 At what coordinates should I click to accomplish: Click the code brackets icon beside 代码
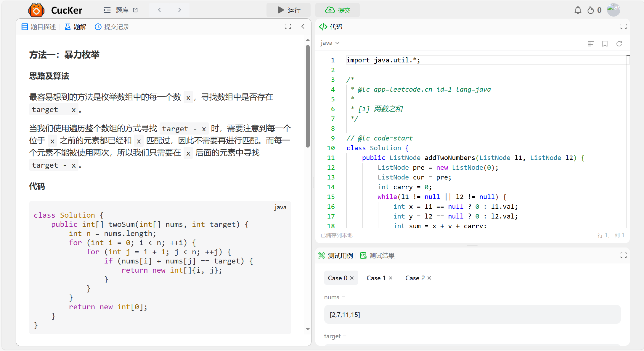click(323, 27)
